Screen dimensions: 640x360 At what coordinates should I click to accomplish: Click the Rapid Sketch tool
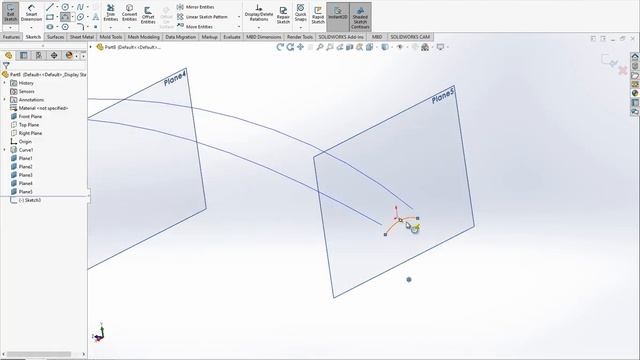(318, 15)
